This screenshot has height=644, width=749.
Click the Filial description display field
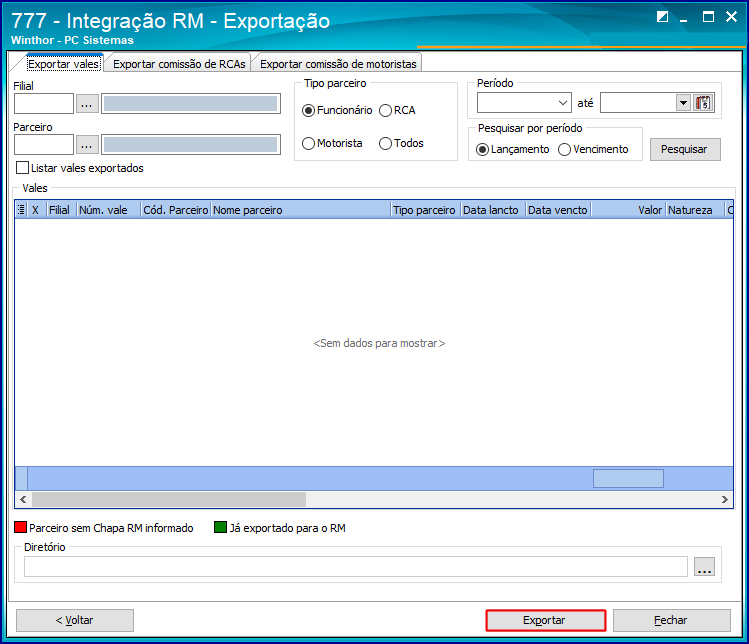pyautogui.click(x=191, y=104)
